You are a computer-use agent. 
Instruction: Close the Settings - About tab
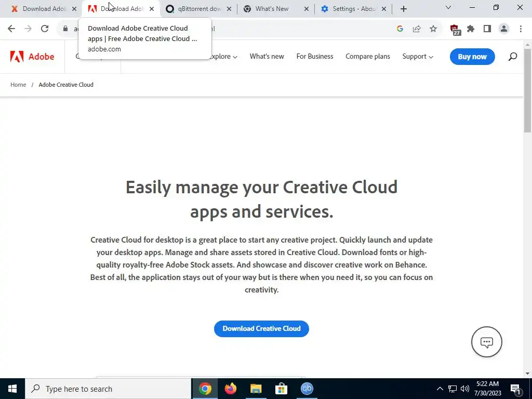(384, 9)
